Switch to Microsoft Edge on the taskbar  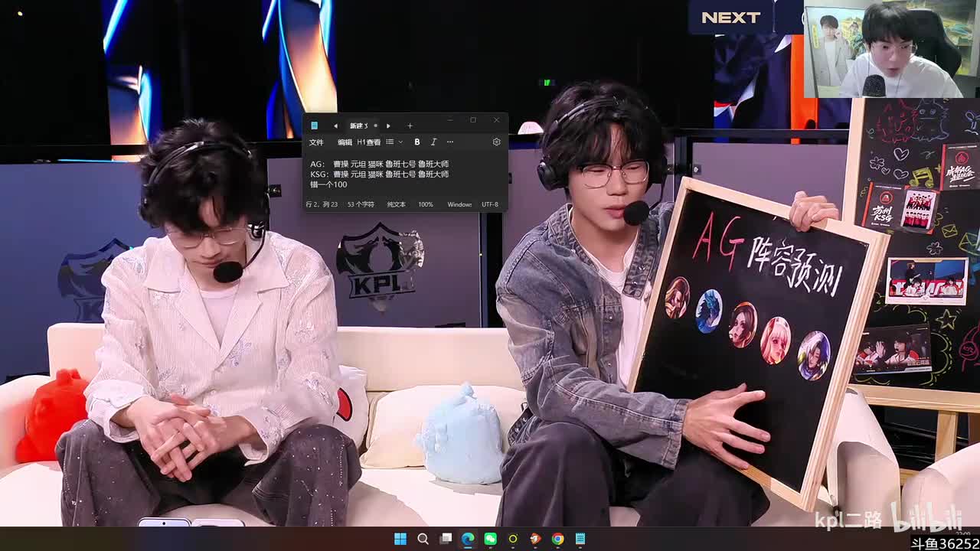468,539
